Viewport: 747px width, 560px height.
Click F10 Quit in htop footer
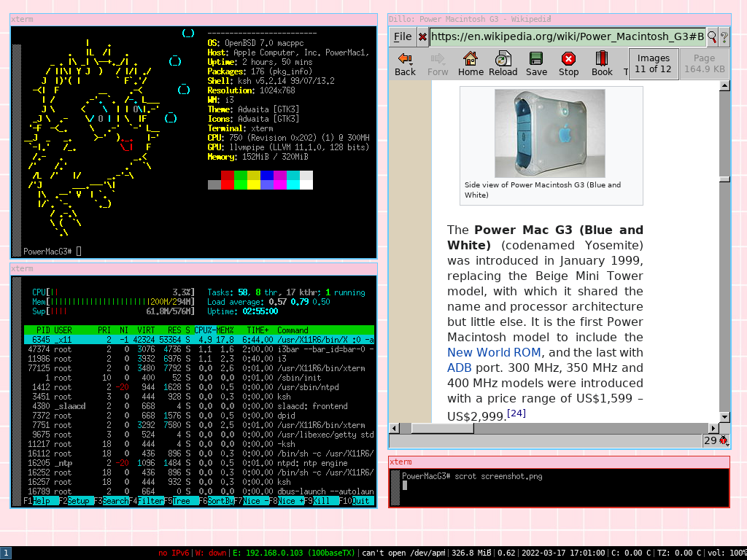356,501
